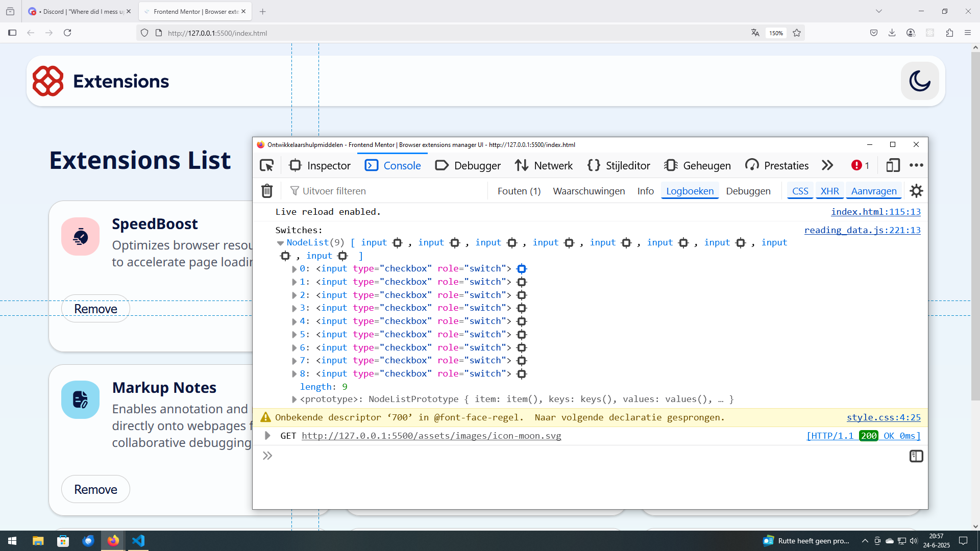Expand the prototype NodeListPrototype entry

coord(294,399)
